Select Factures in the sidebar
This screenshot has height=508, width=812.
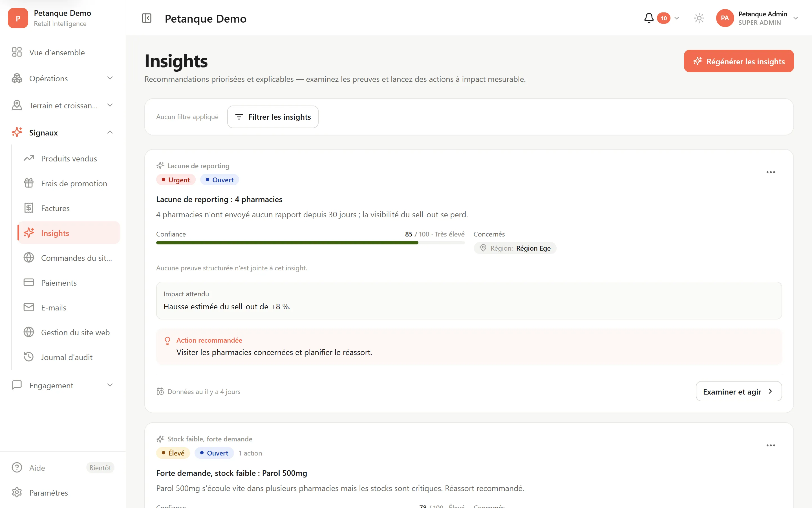click(x=69, y=208)
